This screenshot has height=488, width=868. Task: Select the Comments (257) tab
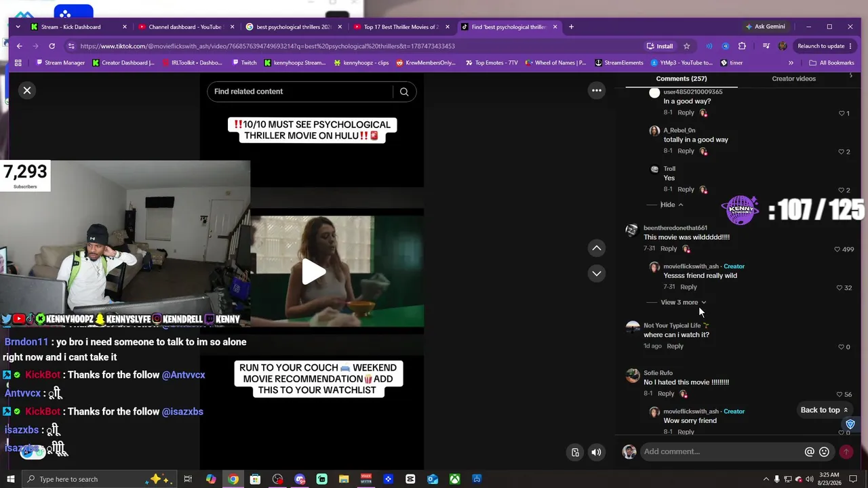682,79
